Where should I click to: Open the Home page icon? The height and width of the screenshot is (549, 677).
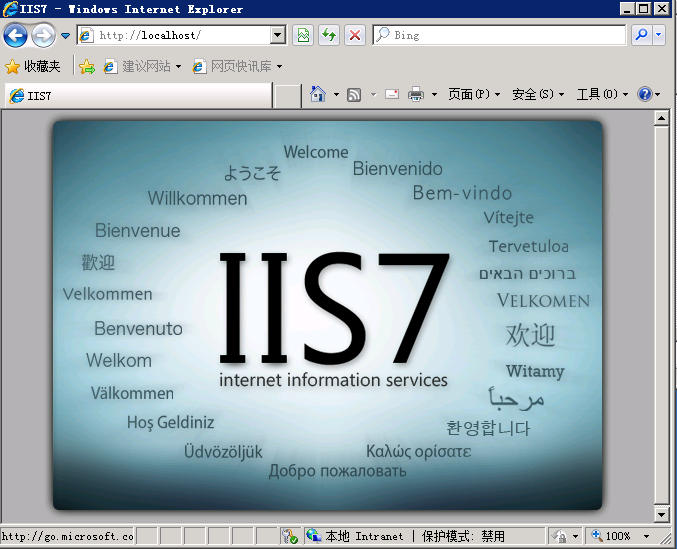318,94
